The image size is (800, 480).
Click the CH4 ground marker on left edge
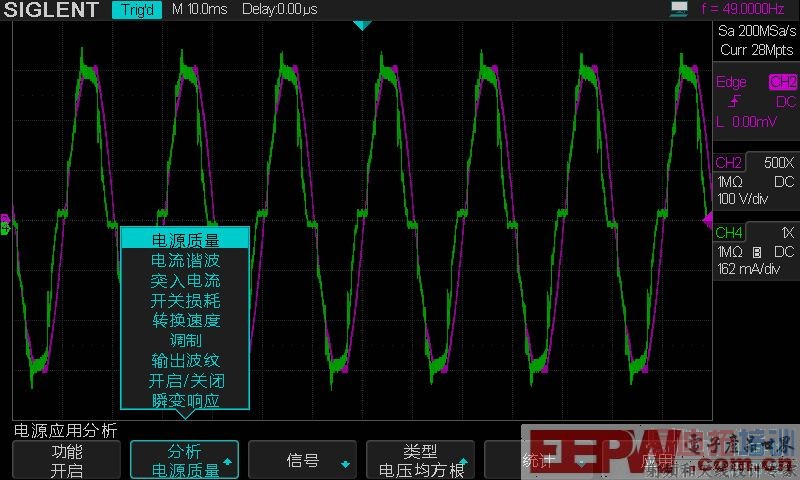5,230
